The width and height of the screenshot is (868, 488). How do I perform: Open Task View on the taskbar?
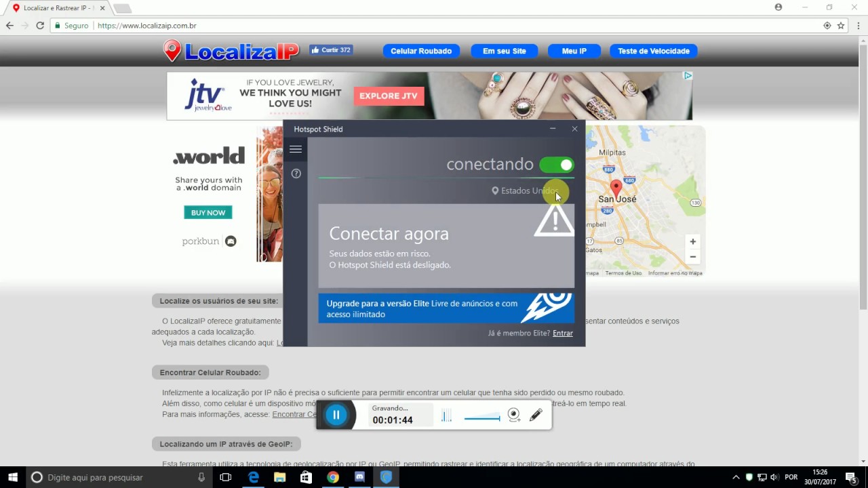point(226,477)
